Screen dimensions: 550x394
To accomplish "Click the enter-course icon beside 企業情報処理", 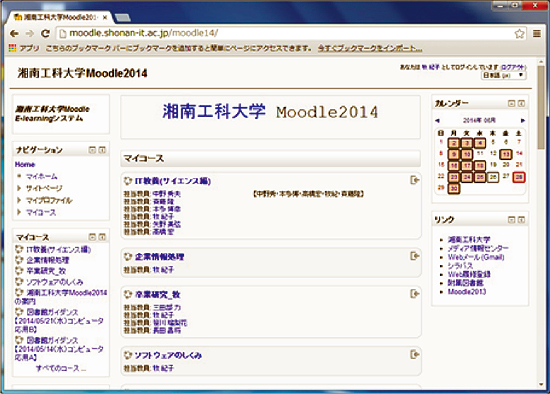I will coord(415,256).
